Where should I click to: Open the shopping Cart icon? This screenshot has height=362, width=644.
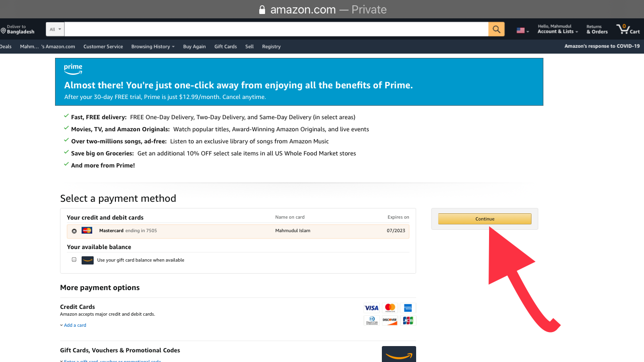tap(627, 29)
